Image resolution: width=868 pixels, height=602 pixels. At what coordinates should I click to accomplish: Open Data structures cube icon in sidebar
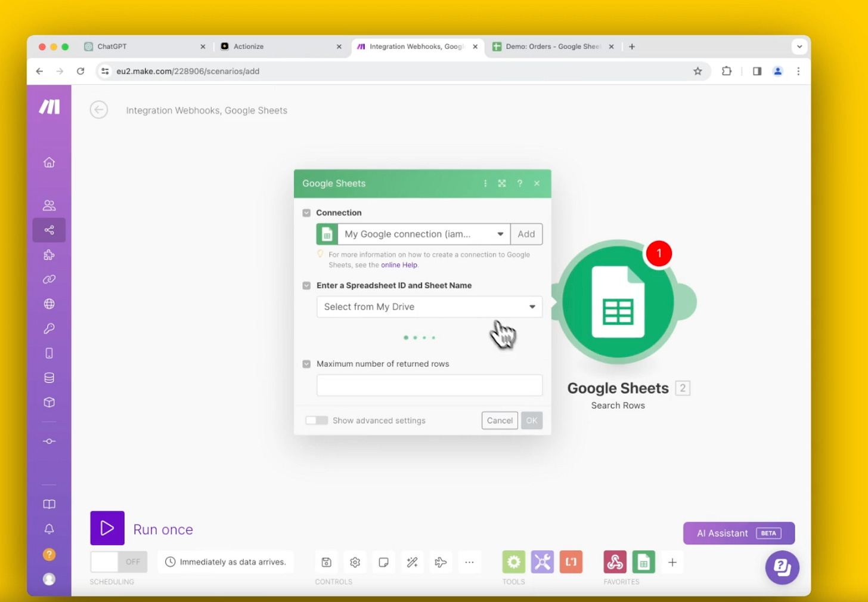coord(49,402)
